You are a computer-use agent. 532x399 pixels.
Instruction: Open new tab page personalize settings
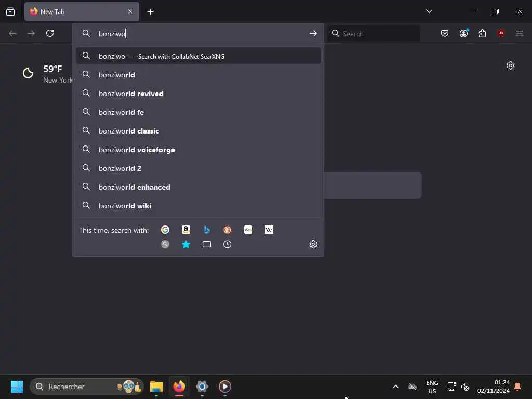(511, 65)
